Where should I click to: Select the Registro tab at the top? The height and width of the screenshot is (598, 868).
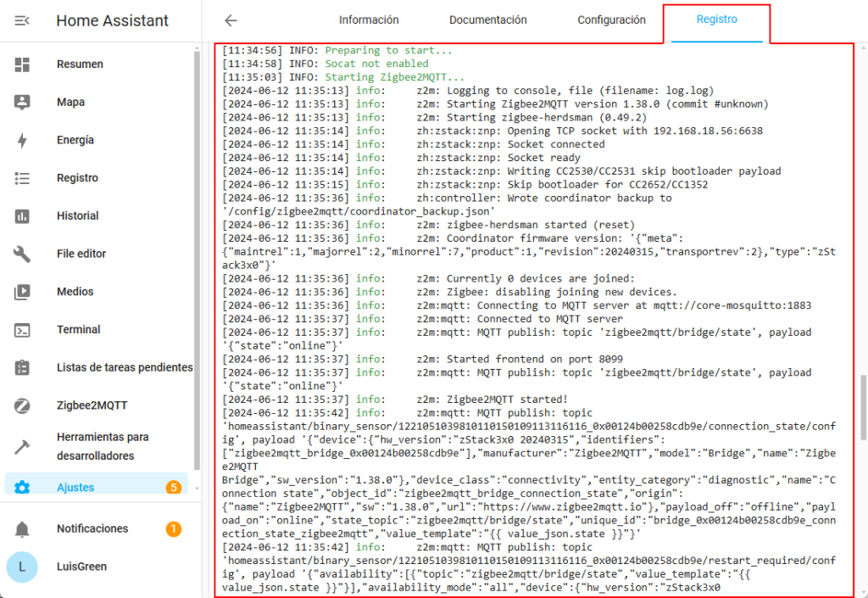(716, 20)
